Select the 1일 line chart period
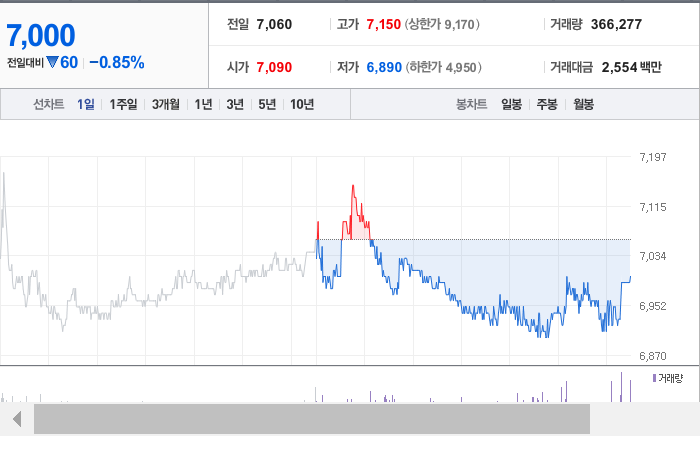 [x=86, y=104]
